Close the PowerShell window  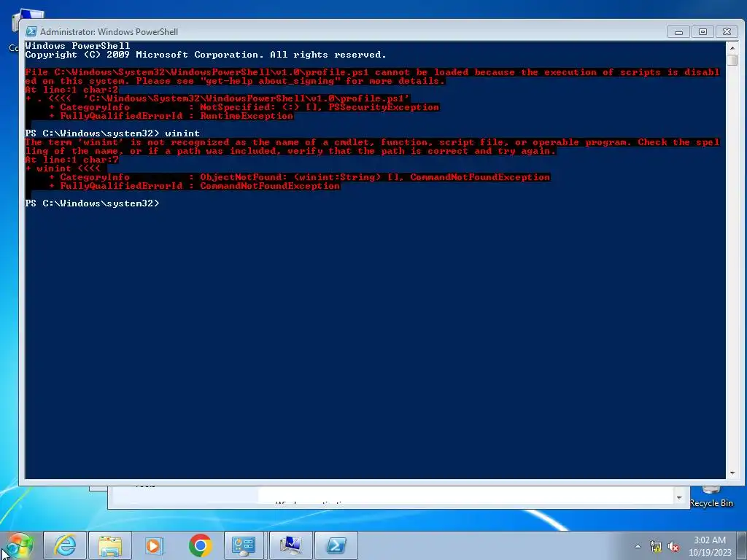point(727,32)
